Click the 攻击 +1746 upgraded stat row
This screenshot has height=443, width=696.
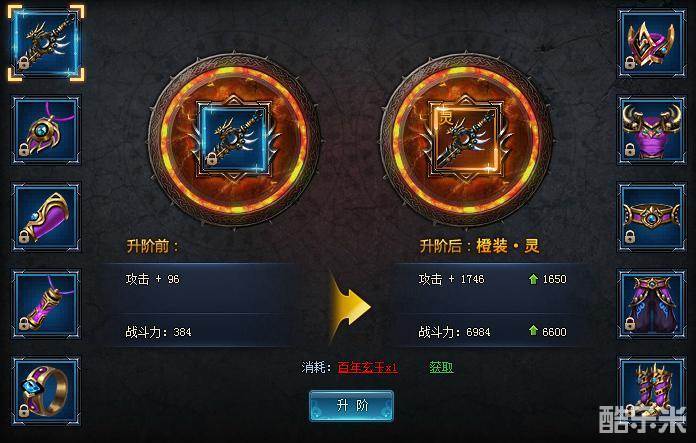492,279
